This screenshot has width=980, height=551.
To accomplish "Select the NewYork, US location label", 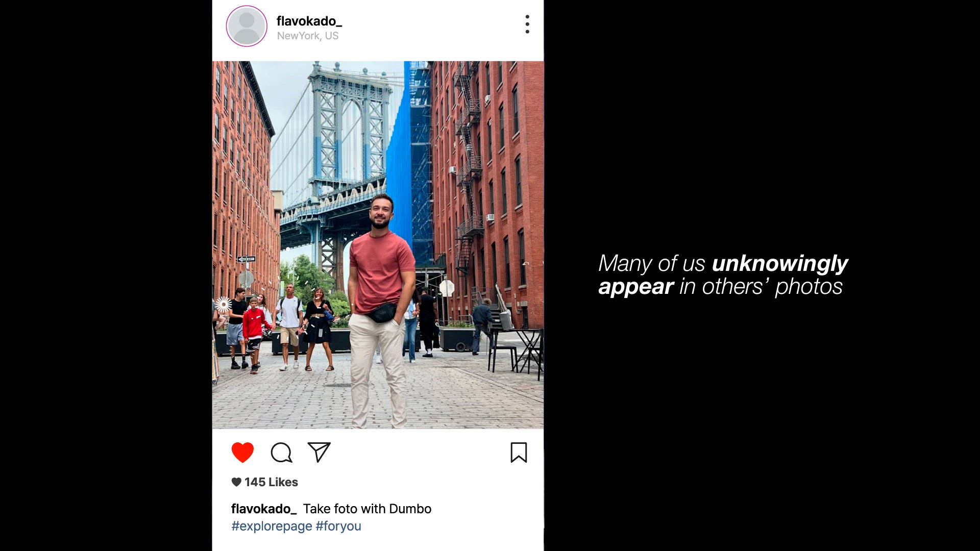I will coord(308,36).
